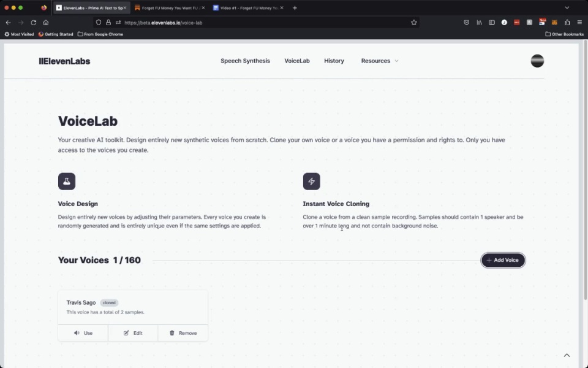This screenshot has height=368, width=588.
Task: Click the Firefox icon in the title bar
Action: (44, 8)
